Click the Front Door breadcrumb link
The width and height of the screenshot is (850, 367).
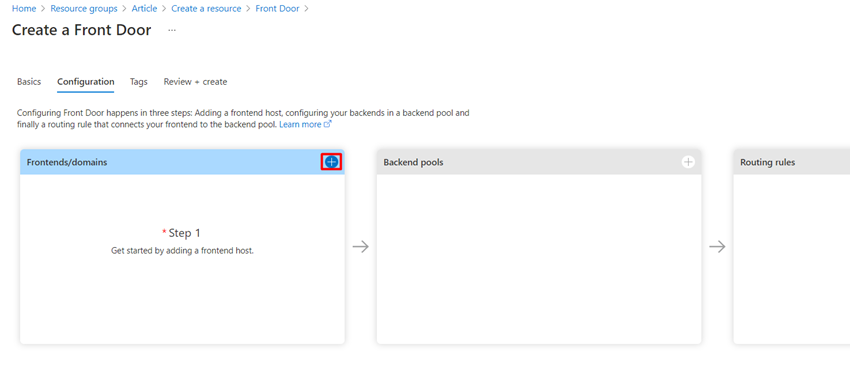277,9
